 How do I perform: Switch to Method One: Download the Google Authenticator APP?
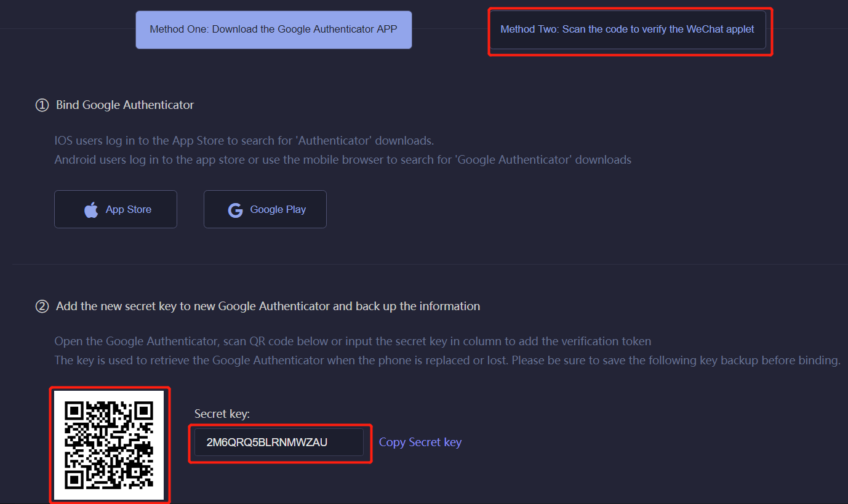(x=274, y=30)
